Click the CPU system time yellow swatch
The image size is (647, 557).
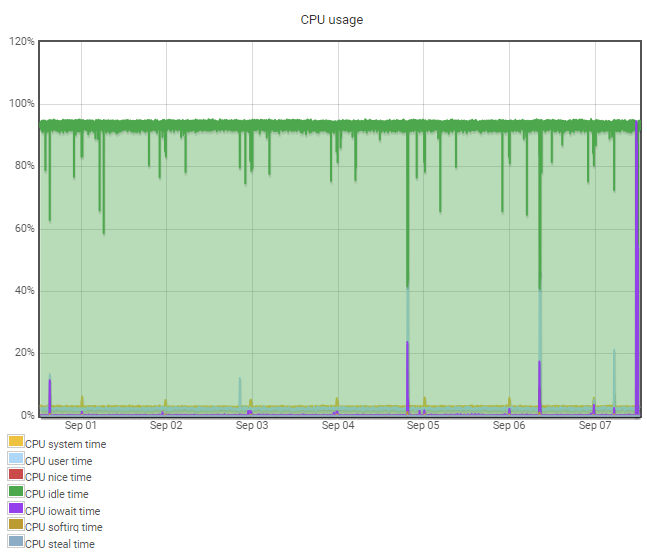[x=16, y=441]
